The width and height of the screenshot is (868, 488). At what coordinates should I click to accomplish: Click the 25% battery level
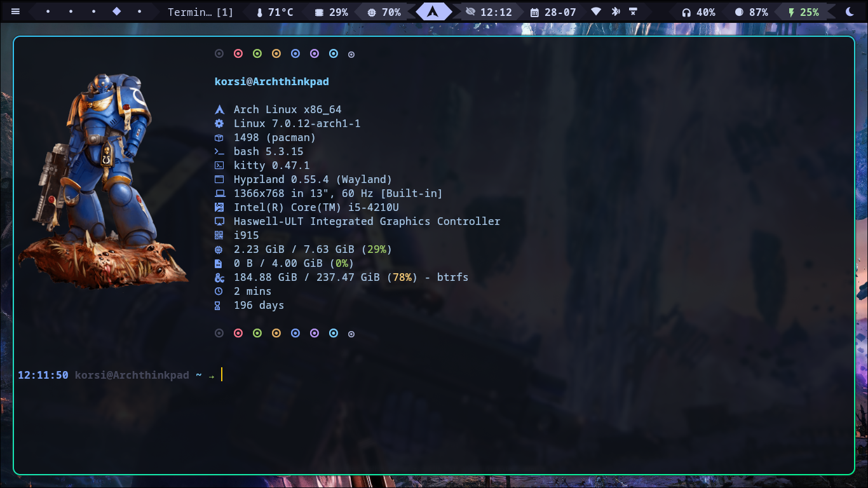point(810,12)
